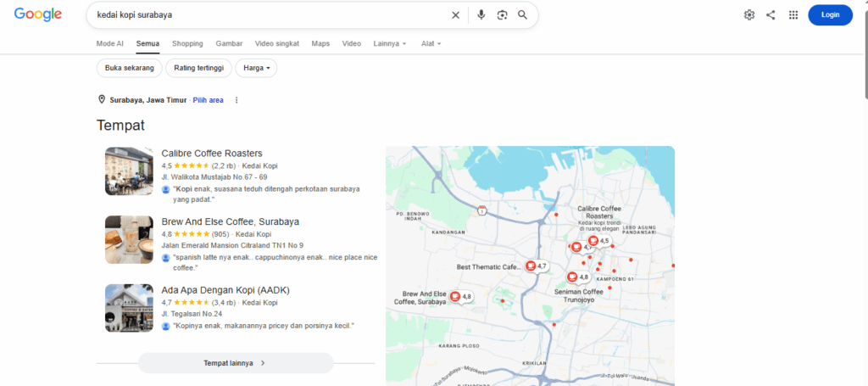Open Calibre Coffee Roasters listing title
868x386 pixels.
point(212,154)
